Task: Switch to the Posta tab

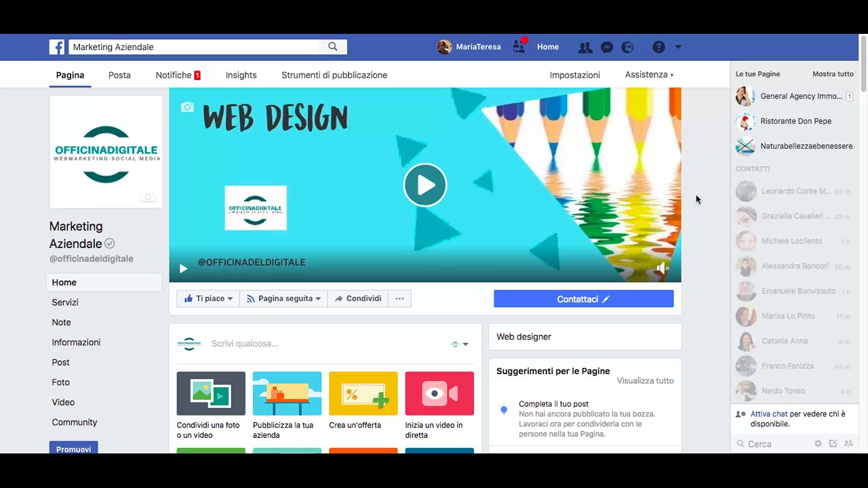Action: tap(119, 75)
